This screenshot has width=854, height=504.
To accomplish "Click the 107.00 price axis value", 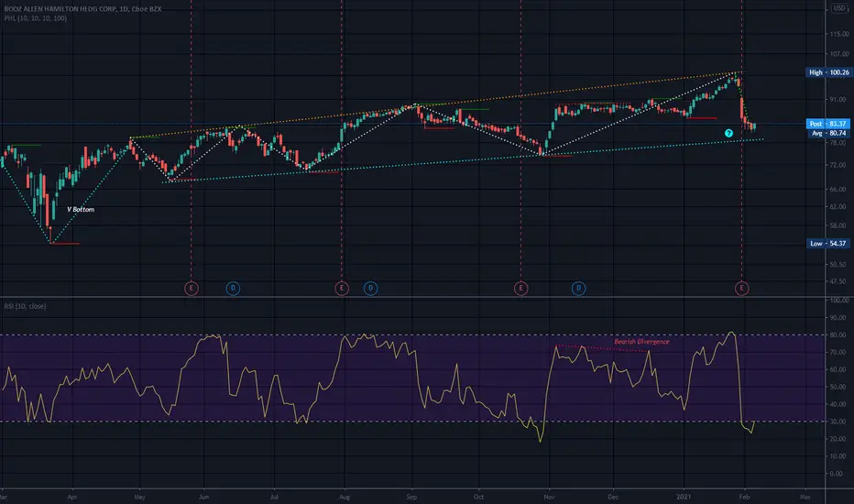I will [x=838, y=54].
